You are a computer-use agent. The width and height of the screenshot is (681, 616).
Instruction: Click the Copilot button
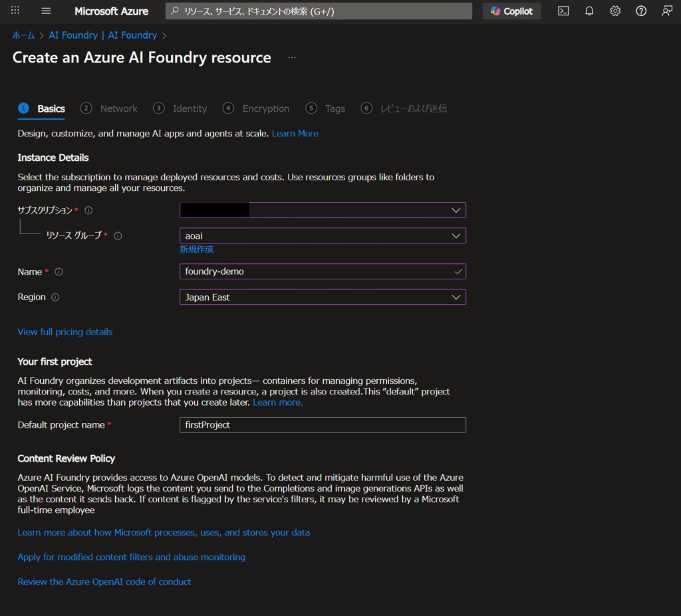pos(511,11)
